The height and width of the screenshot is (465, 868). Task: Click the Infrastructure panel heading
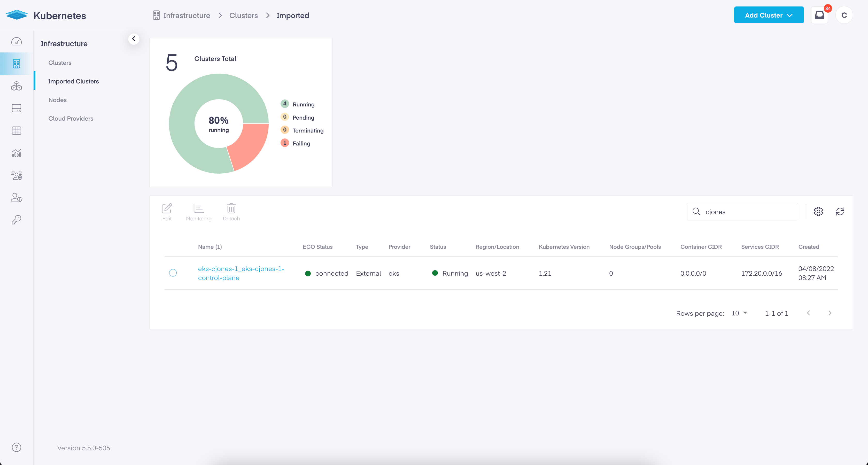64,43
